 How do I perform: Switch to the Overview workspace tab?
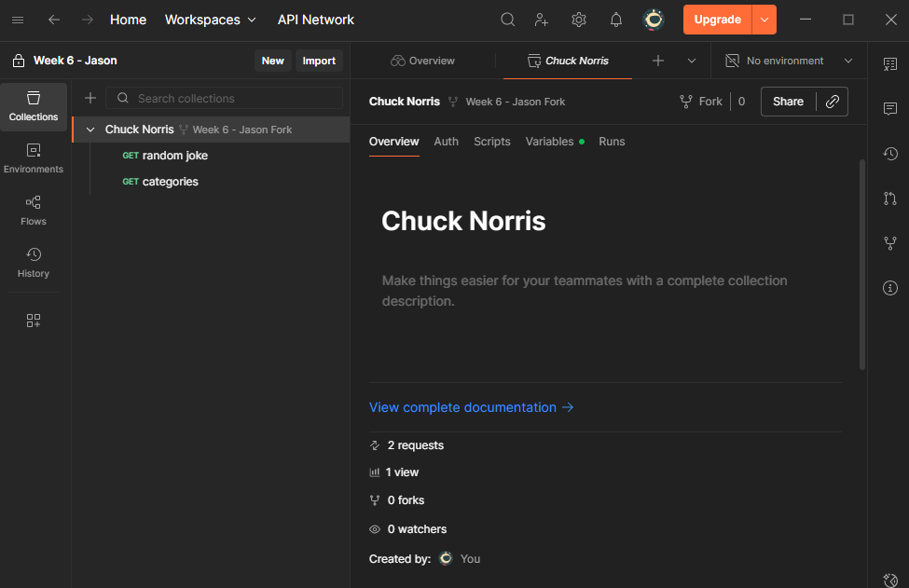422,61
